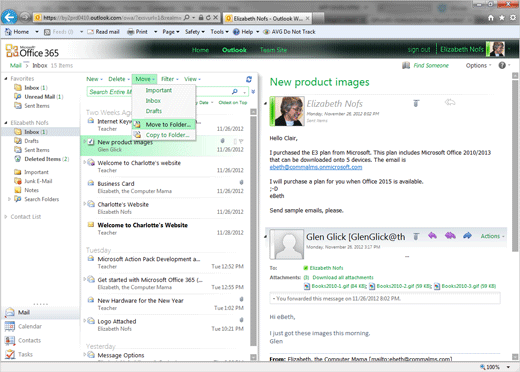Collapse the Favorites folder group
The image size is (520, 372).
coord(6,79)
